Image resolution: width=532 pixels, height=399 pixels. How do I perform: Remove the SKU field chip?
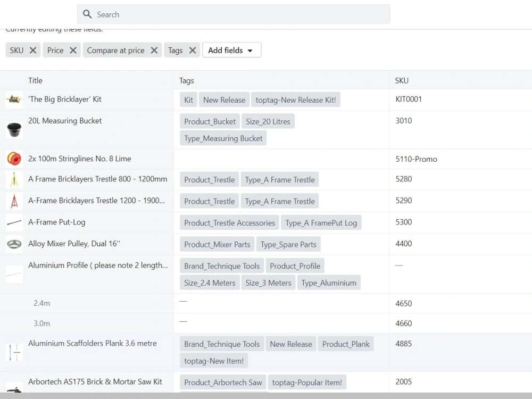33,50
